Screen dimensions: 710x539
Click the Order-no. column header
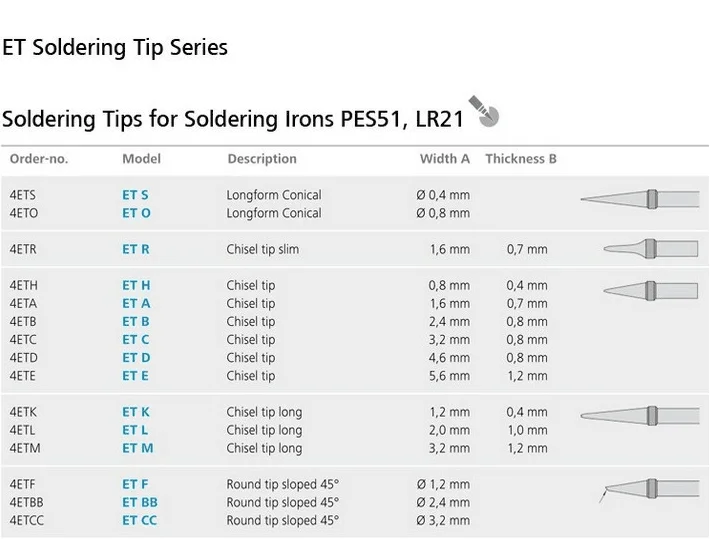point(38,159)
